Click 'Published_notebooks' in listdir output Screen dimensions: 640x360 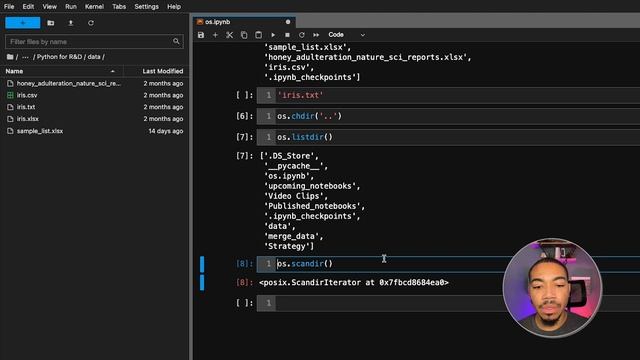click(x=314, y=206)
